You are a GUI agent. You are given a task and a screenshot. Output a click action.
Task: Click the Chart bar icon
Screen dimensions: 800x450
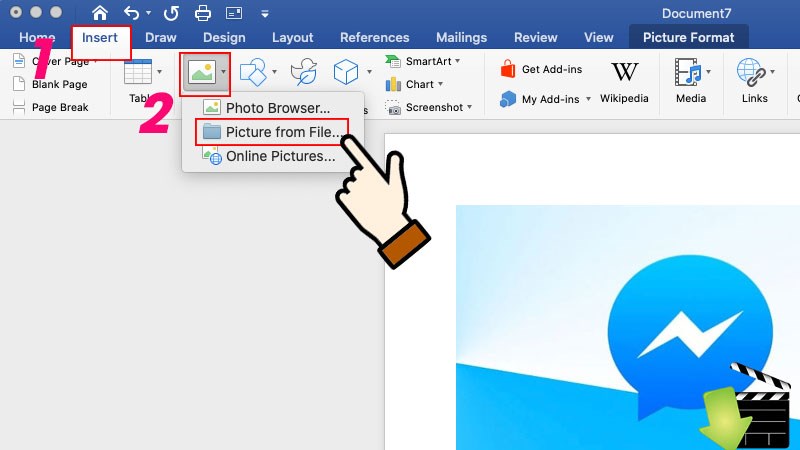coord(393,84)
